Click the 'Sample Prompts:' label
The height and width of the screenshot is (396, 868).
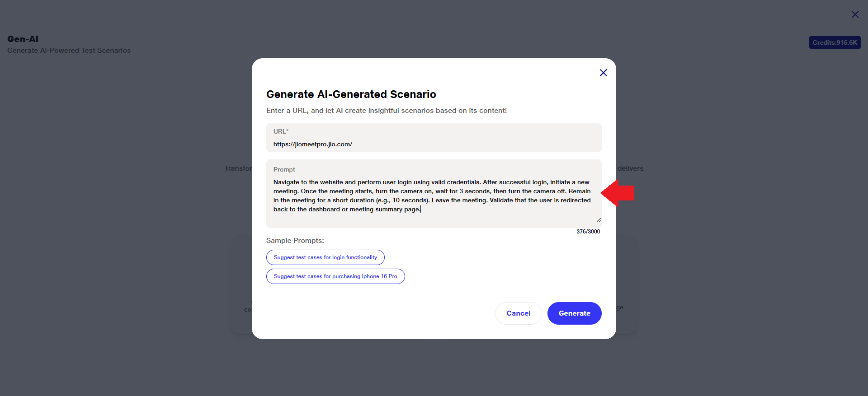tap(295, 241)
